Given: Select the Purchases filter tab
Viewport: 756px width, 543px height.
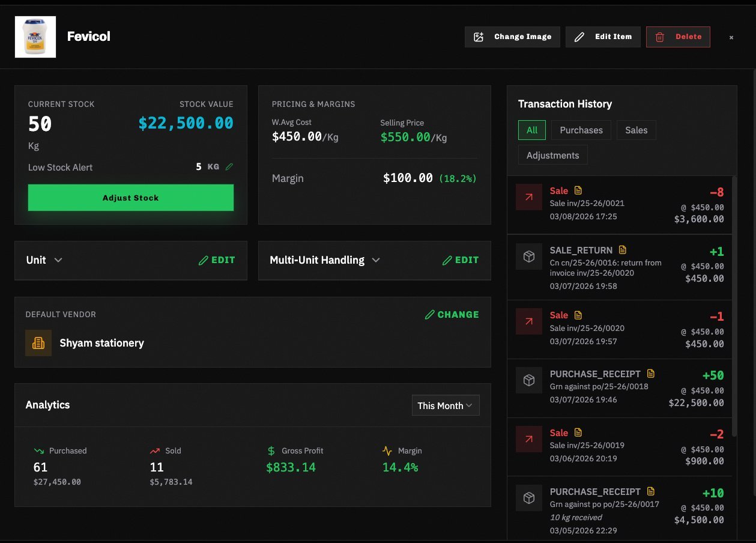Looking at the screenshot, I should (581, 130).
